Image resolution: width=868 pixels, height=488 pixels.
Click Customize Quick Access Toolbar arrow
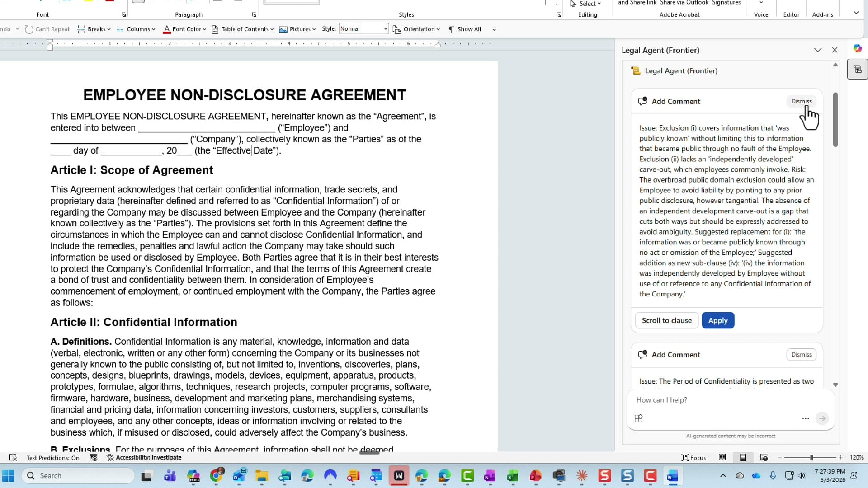point(494,29)
